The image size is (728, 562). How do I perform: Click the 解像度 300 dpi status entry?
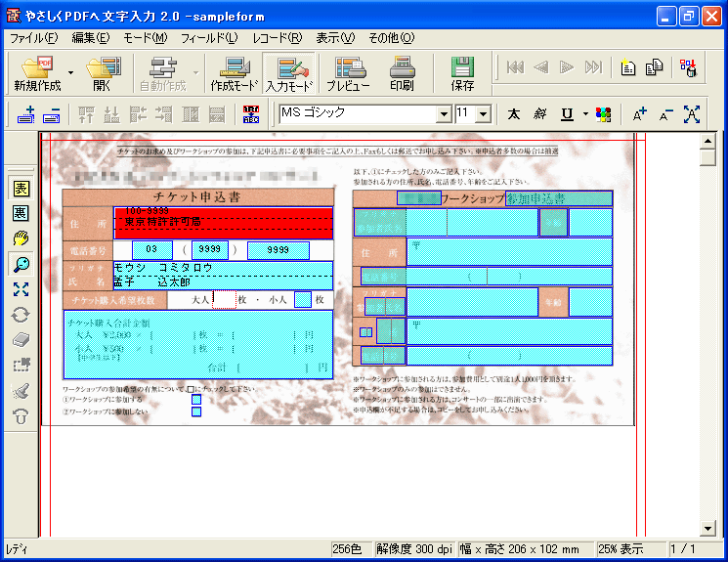[414, 549]
